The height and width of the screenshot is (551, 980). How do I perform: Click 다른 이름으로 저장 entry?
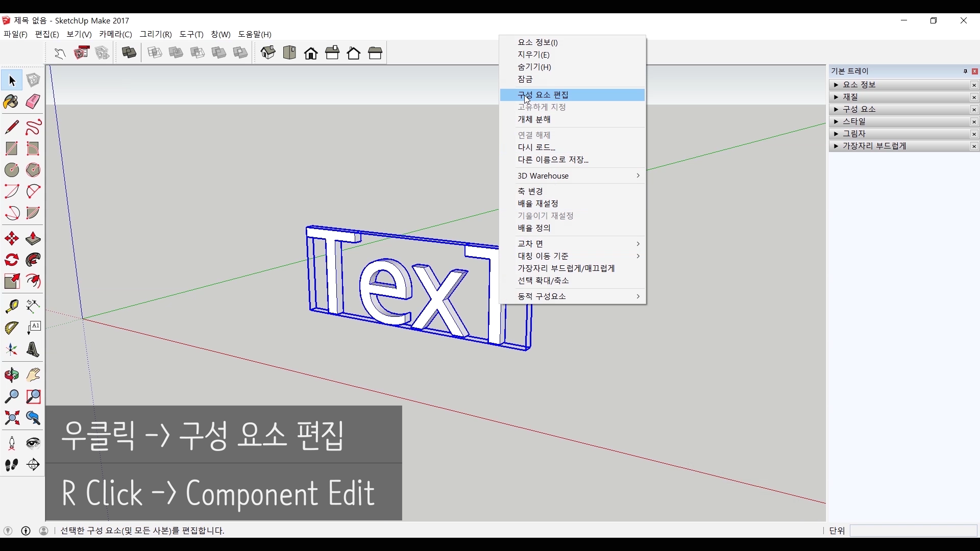pyautogui.click(x=553, y=160)
